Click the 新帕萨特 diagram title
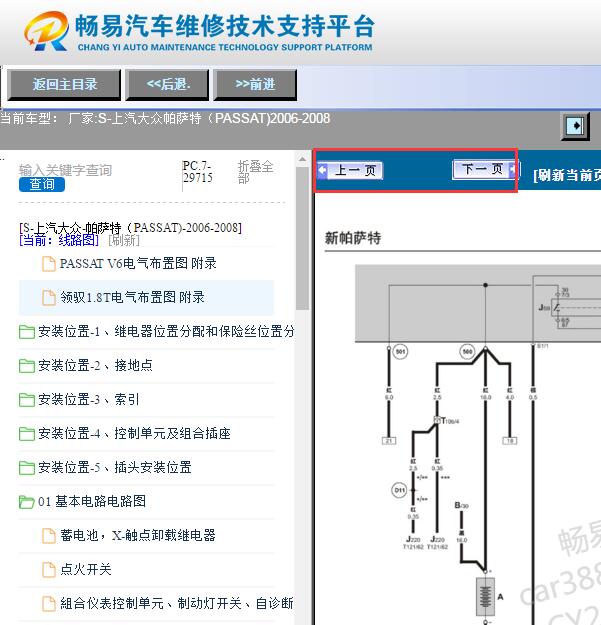Screen dimensions: 601x625 pos(353,238)
